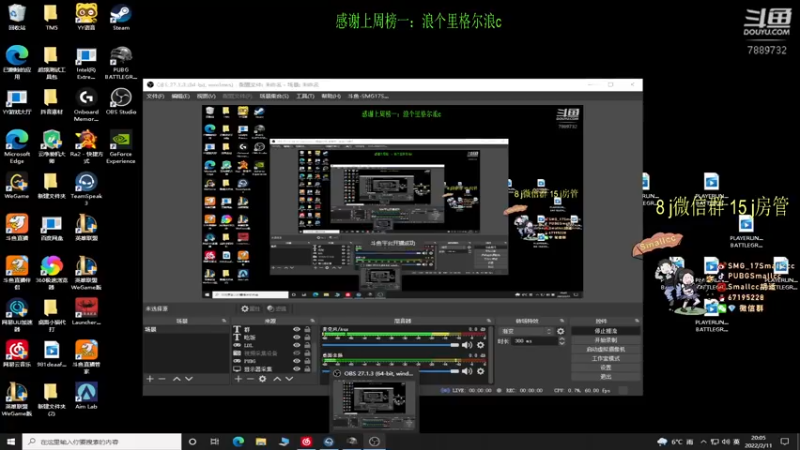
Task: Move selected source up
Action: pos(277,379)
